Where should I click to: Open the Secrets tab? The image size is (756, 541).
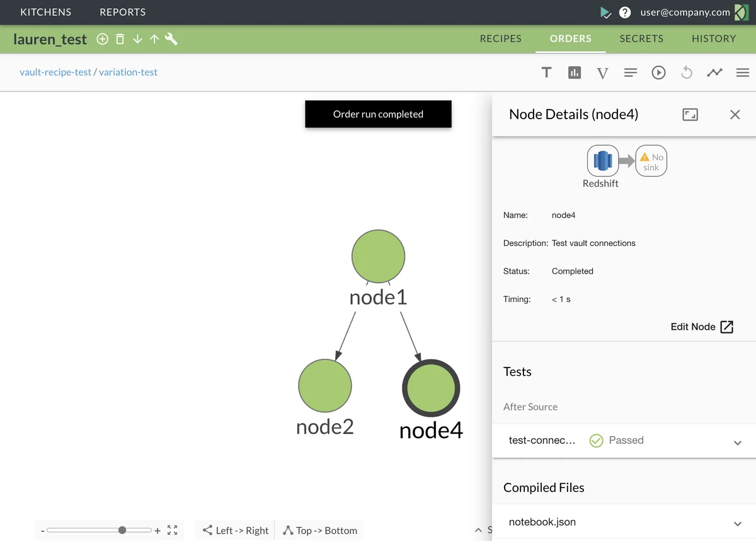[641, 38]
